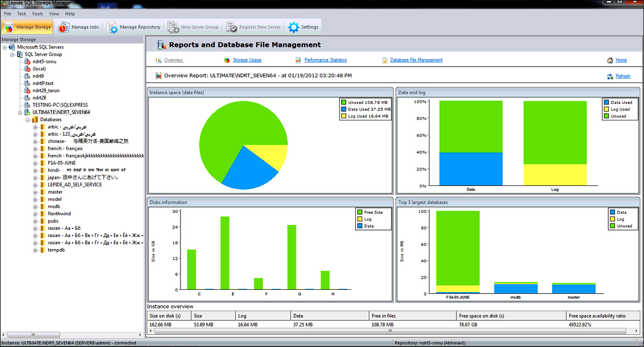Go to the Home link
Viewport: 644px width, 347px height.
[621, 60]
